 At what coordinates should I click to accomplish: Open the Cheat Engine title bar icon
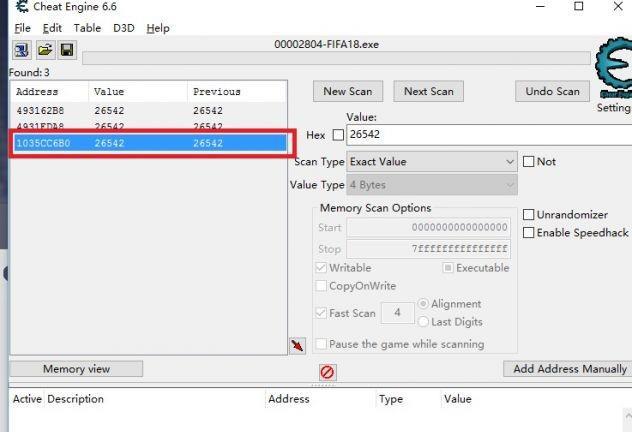point(22,6)
